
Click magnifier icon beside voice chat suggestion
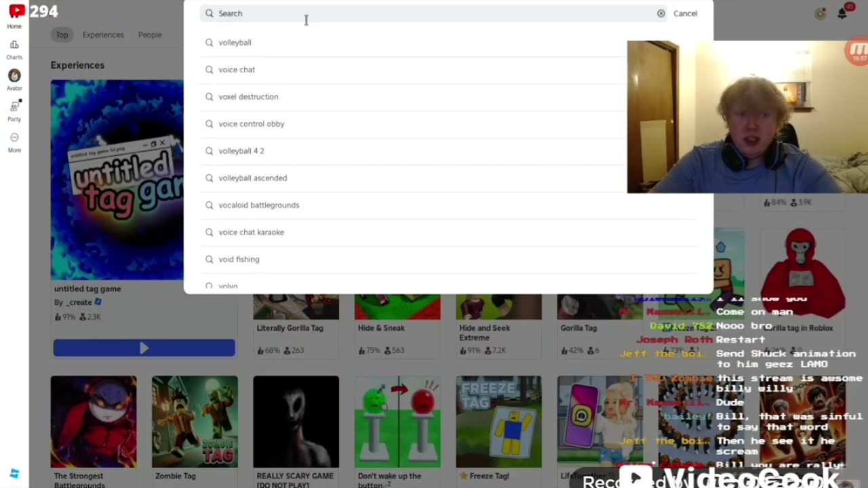(x=210, y=70)
